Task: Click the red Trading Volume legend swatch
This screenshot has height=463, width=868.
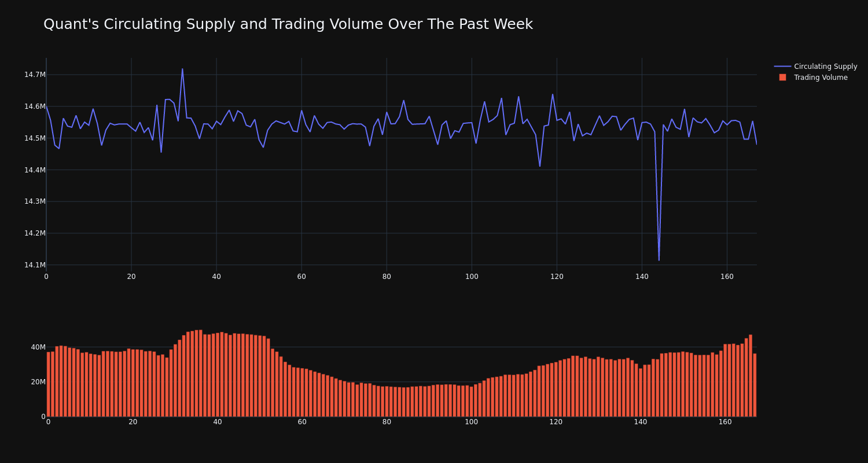Action: pos(782,78)
